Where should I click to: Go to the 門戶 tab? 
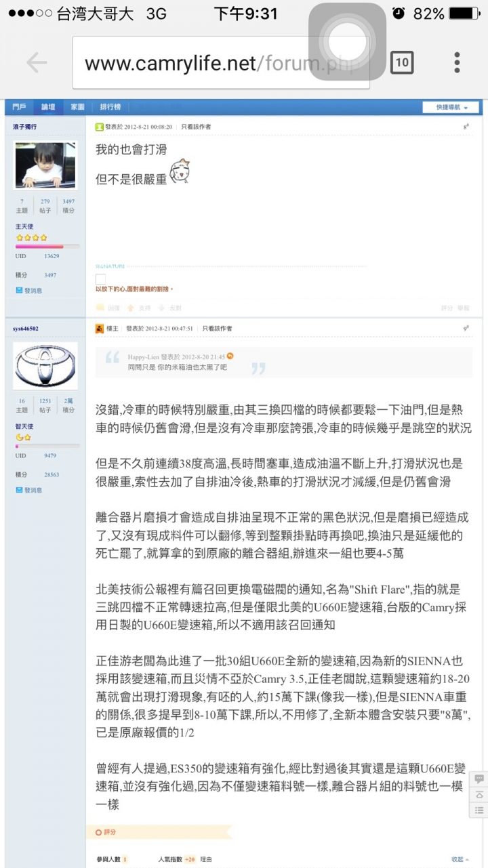(x=19, y=107)
